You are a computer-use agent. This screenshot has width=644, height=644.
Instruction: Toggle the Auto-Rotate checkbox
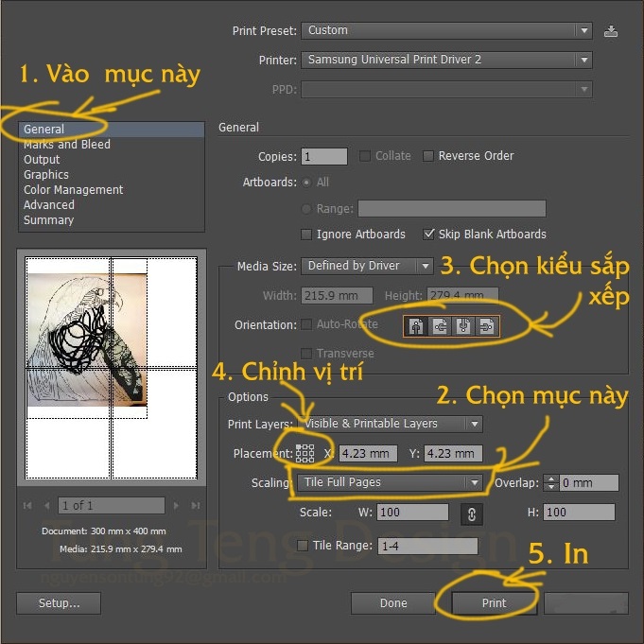coord(306,324)
